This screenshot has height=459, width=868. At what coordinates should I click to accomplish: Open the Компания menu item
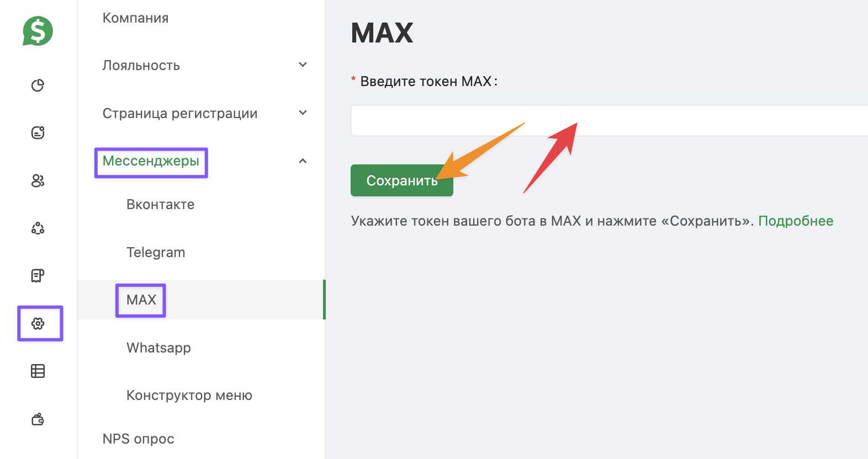click(x=135, y=18)
